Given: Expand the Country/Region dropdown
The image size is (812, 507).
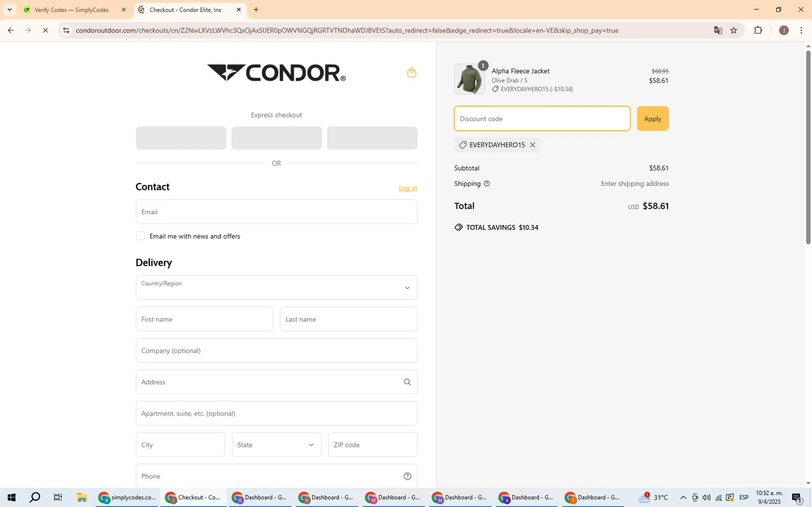Looking at the screenshot, I should [x=276, y=288].
